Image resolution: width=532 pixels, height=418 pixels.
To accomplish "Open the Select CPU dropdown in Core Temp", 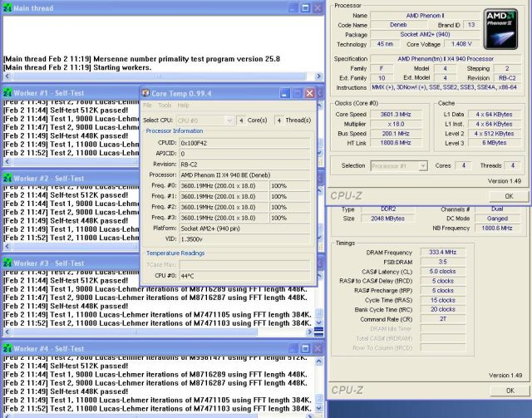I will 205,120.
